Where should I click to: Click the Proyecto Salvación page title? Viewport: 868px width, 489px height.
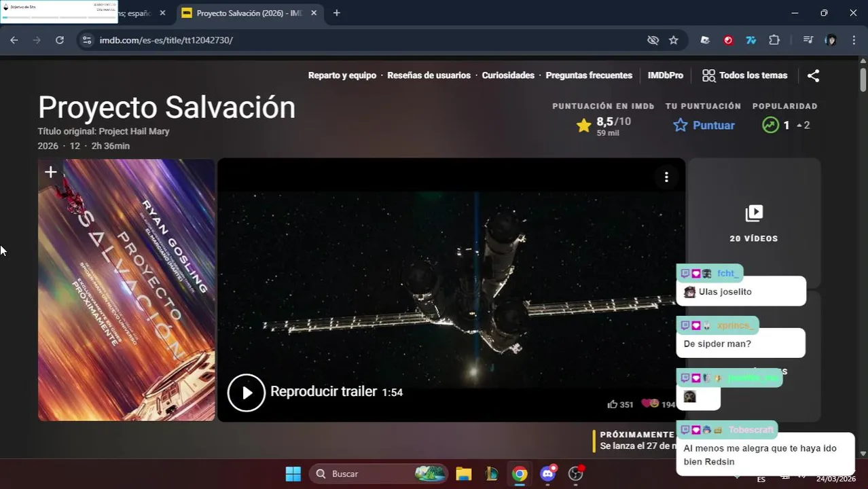tap(166, 107)
